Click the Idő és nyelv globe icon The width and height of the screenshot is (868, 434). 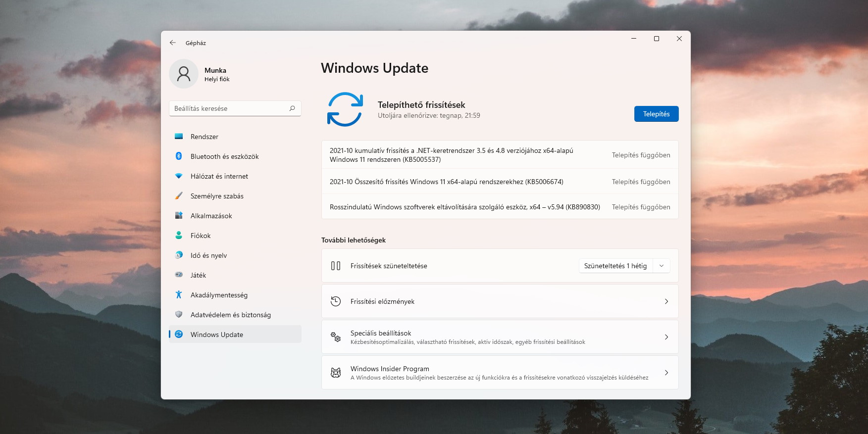pyautogui.click(x=179, y=255)
